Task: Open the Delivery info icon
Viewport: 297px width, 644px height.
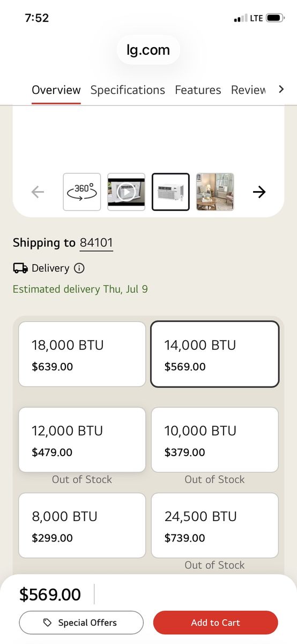Action: (x=79, y=268)
